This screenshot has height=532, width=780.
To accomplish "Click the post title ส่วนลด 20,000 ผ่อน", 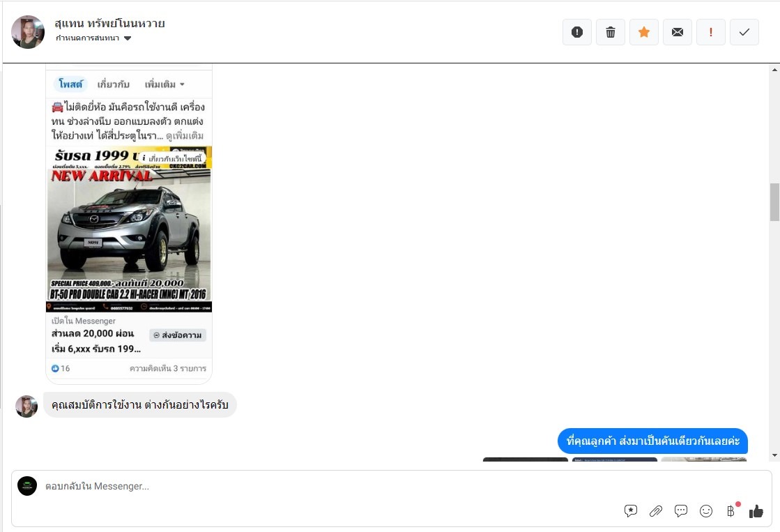I will coord(93,333).
